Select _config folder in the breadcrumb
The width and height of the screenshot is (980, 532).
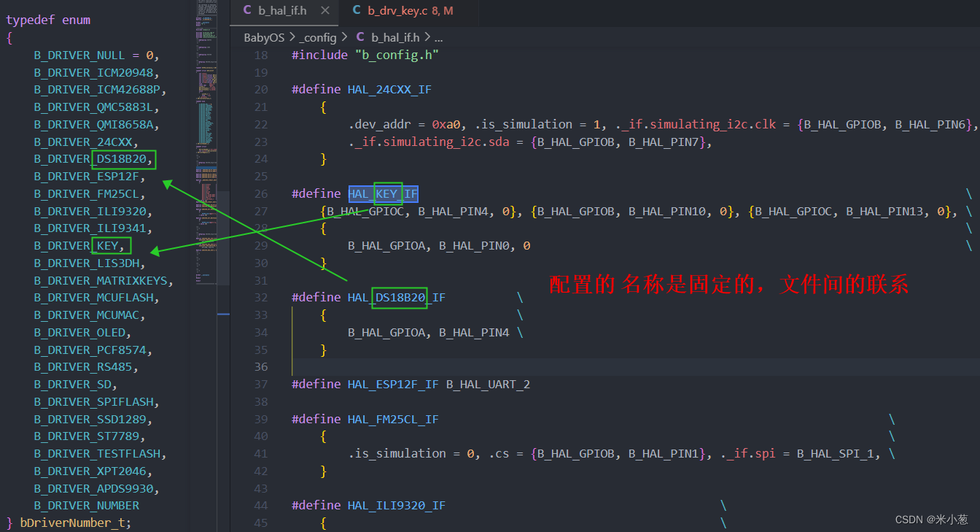[318, 37]
